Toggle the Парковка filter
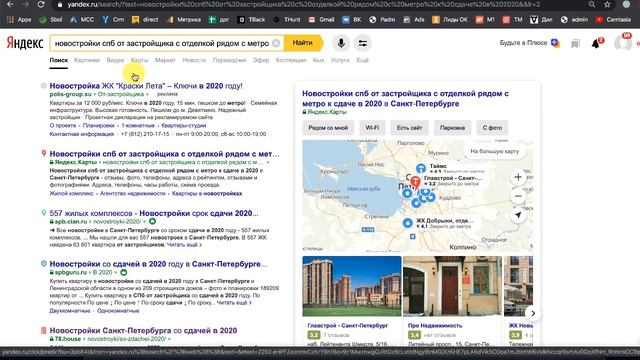This screenshot has height=360, width=640. (452, 128)
